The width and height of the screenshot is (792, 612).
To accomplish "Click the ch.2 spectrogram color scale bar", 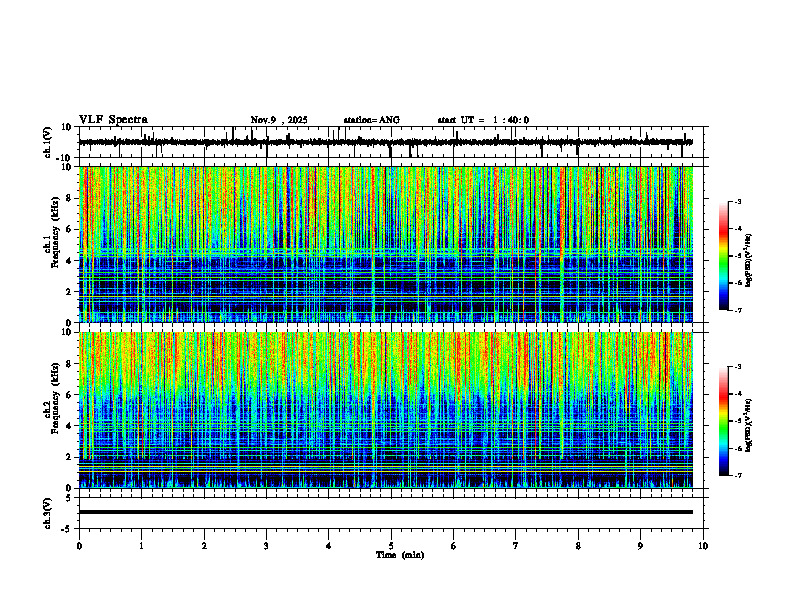I will coord(724,421).
